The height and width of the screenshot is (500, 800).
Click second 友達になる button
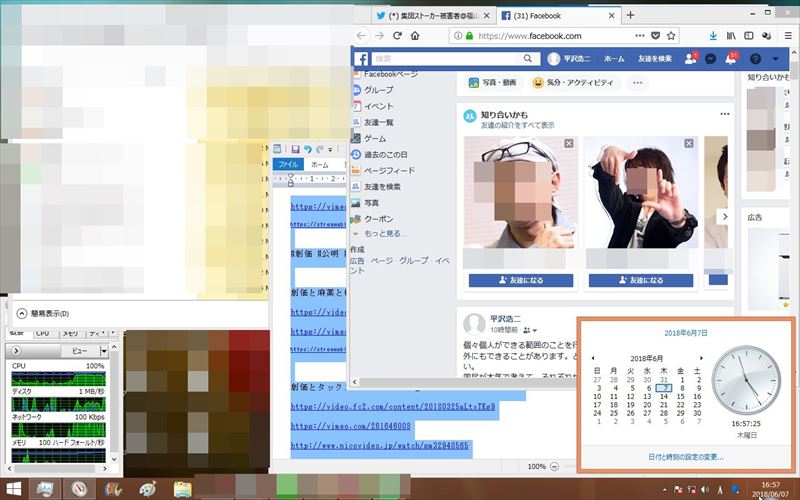(x=641, y=280)
